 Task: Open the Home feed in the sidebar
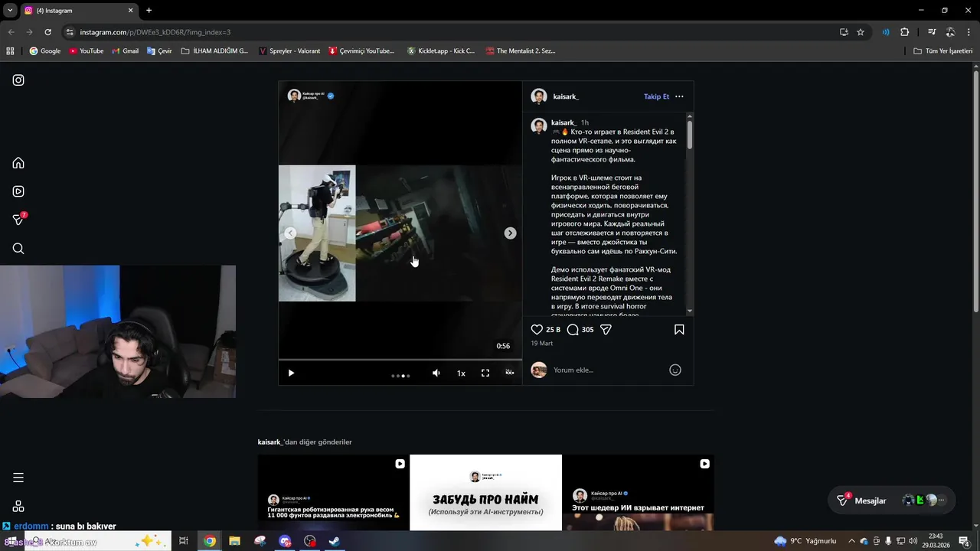pos(18,163)
